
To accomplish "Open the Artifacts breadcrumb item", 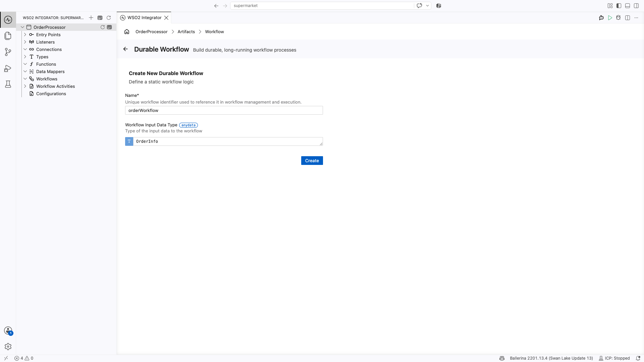I will [x=186, y=32].
